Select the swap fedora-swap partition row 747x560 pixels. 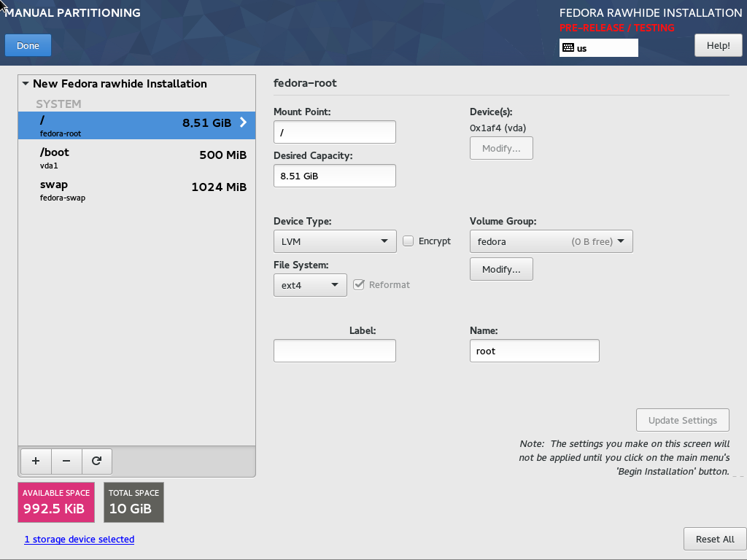[x=136, y=190]
